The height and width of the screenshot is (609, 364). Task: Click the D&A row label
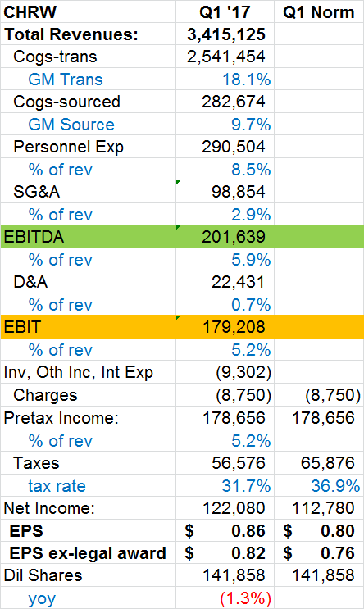coord(30,282)
